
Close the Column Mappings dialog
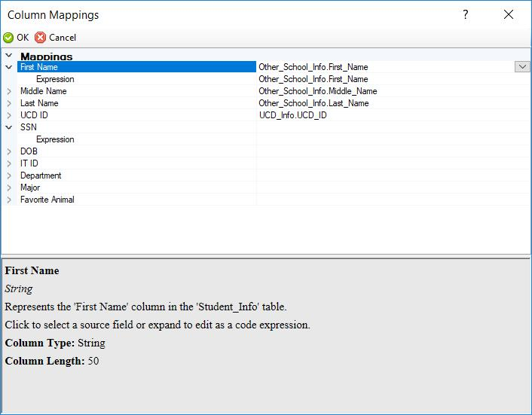509,14
